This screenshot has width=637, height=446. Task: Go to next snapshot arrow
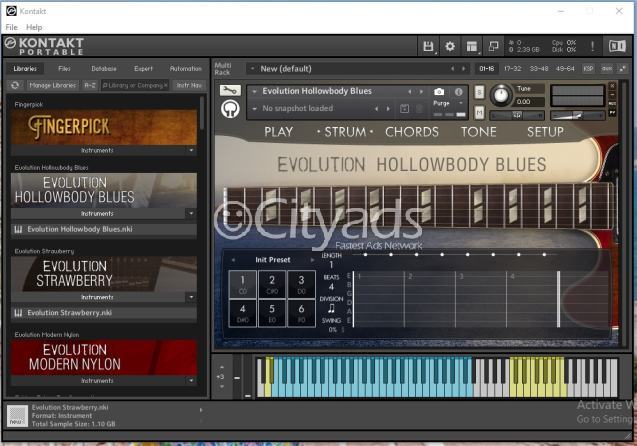coord(388,108)
